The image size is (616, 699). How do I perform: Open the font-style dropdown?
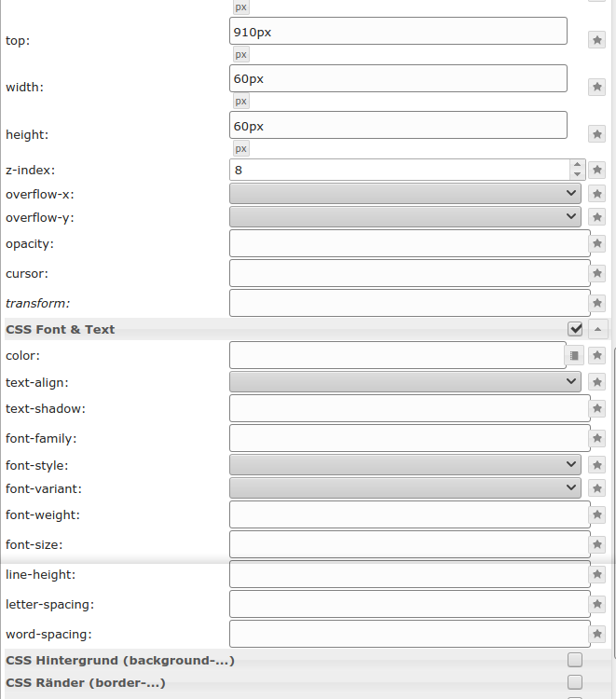tap(404, 464)
